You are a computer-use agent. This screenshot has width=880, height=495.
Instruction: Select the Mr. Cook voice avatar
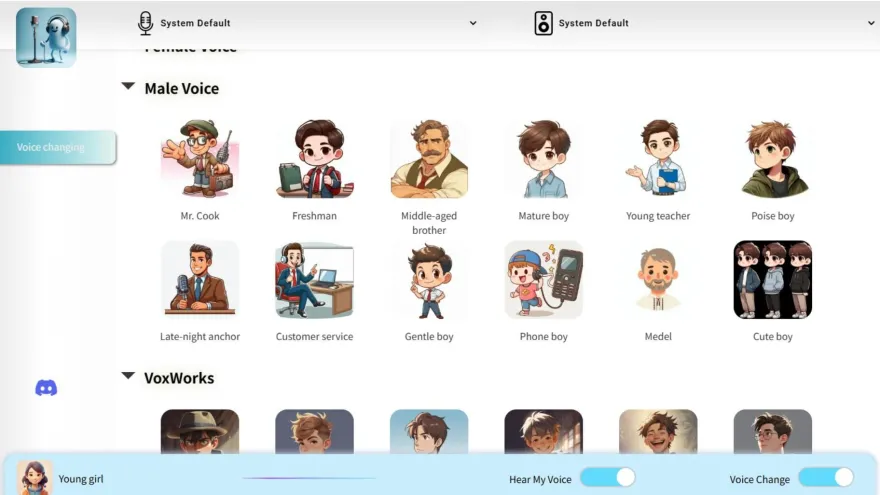pyautogui.click(x=200, y=159)
